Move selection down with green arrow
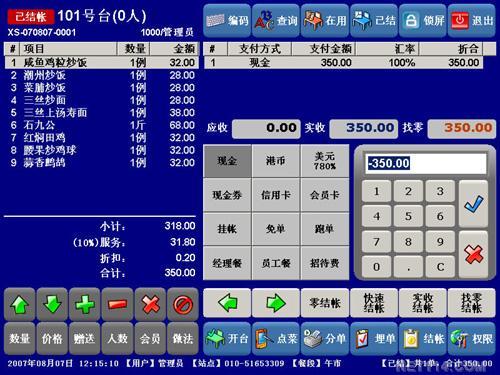 (52, 304)
